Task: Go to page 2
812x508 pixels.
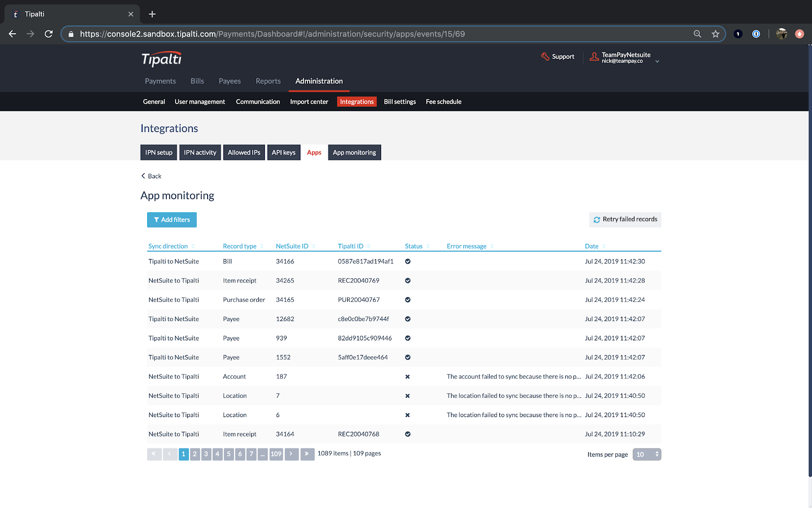Action: [x=195, y=454]
